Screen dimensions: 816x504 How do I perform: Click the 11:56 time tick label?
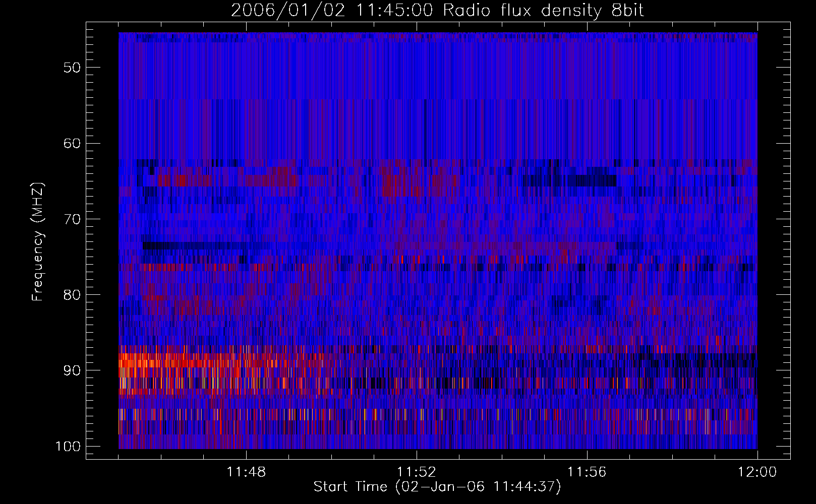[587, 472]
